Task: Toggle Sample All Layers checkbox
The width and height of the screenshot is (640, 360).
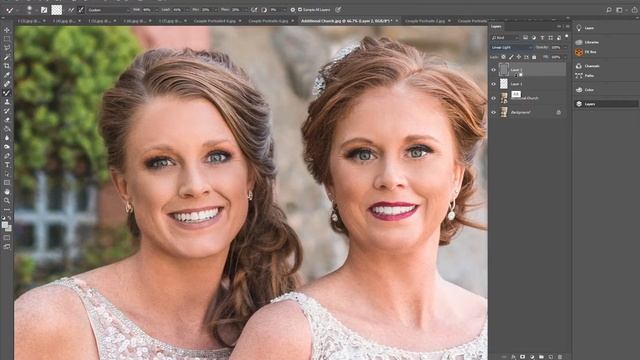Action: (x=300, y=9)
